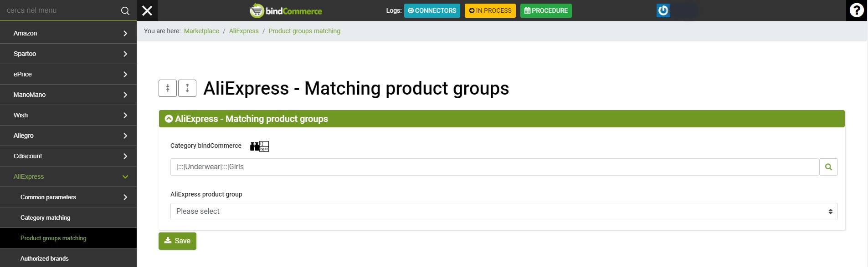This screenshot has width=868, height=267.
Task: Collapse the green panel header chevron icon
Action: point(169,119)
